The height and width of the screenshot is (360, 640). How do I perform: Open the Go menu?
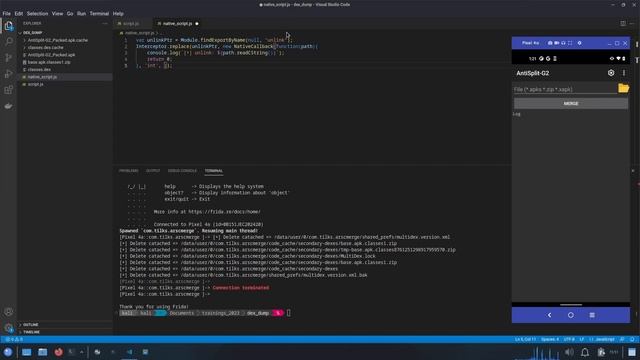click(x=70, y=13)
